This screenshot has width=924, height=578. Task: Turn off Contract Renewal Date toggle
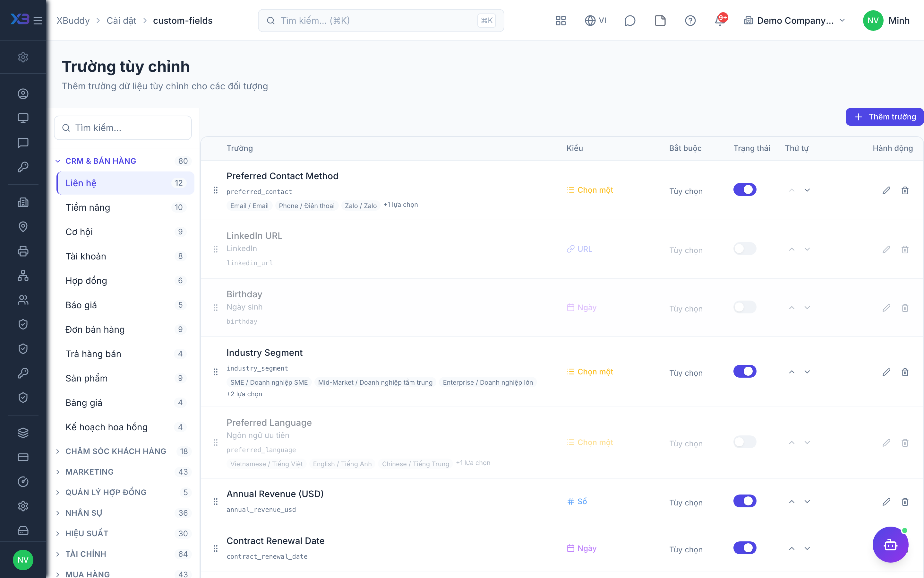pyautogui.click(x=745, y=548)
